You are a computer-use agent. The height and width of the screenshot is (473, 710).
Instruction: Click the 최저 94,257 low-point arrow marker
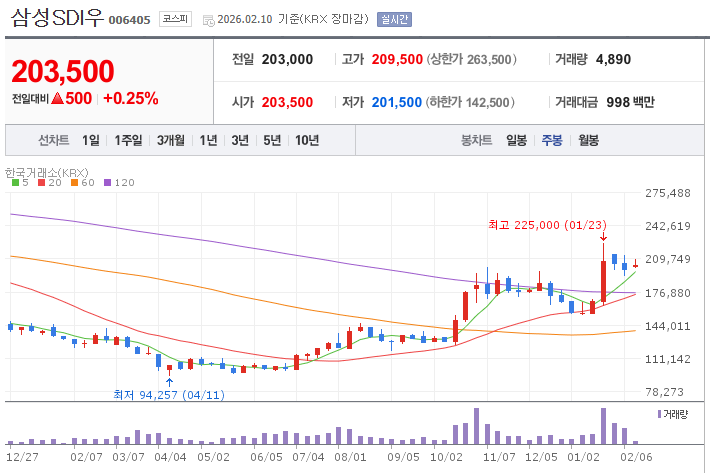(x=169, y=380)
